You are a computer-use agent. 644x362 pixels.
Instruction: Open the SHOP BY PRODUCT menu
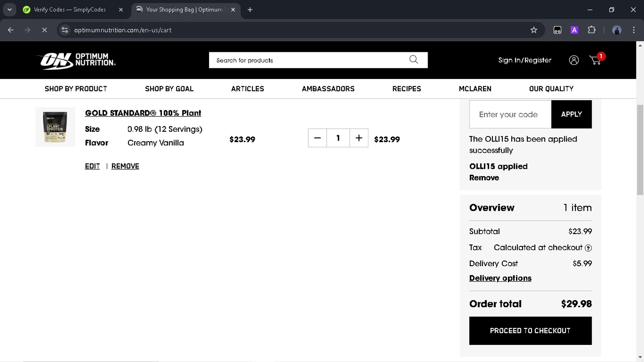tap(76, 89)
